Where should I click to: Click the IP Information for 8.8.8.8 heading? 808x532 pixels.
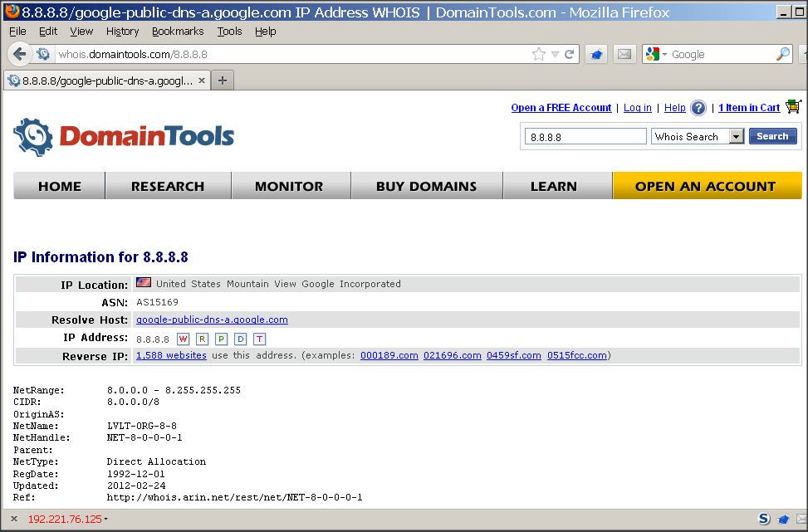tap(100, 257)
